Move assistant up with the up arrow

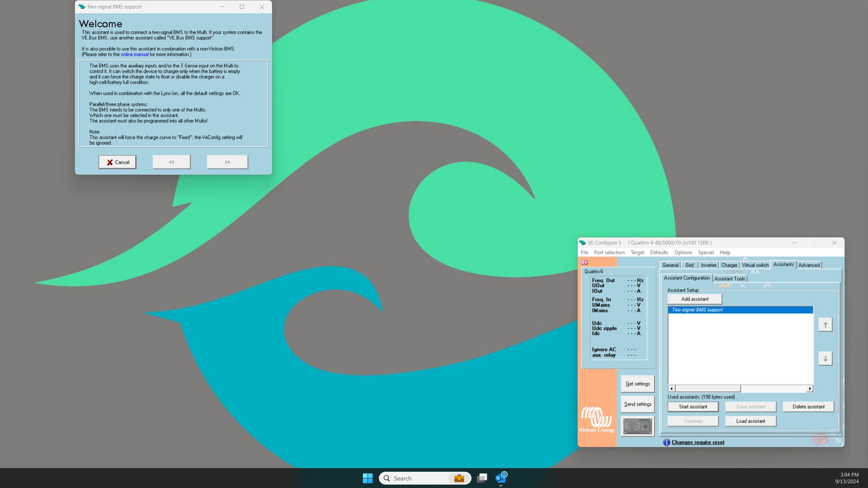pos(825,325)
